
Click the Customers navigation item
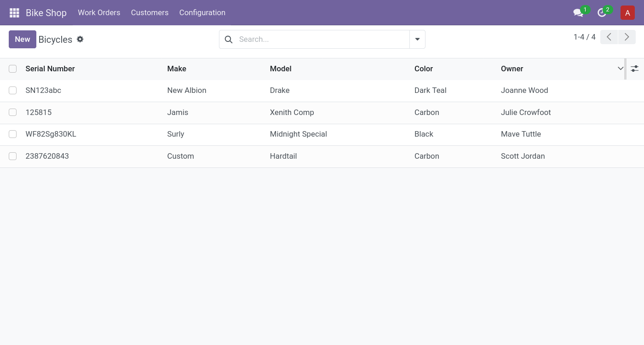pyautogui.click(x=149, y=12)
